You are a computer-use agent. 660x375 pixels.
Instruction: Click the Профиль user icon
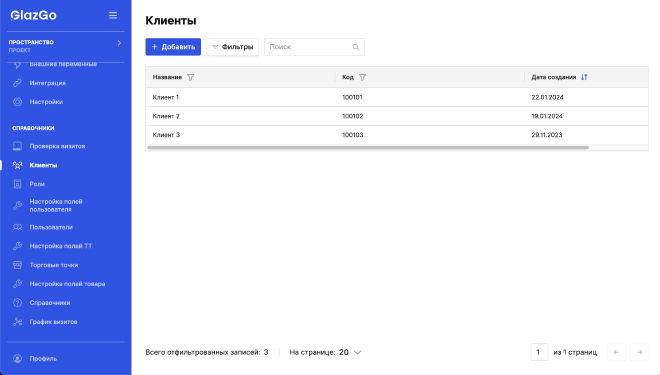tap(17, 359)
